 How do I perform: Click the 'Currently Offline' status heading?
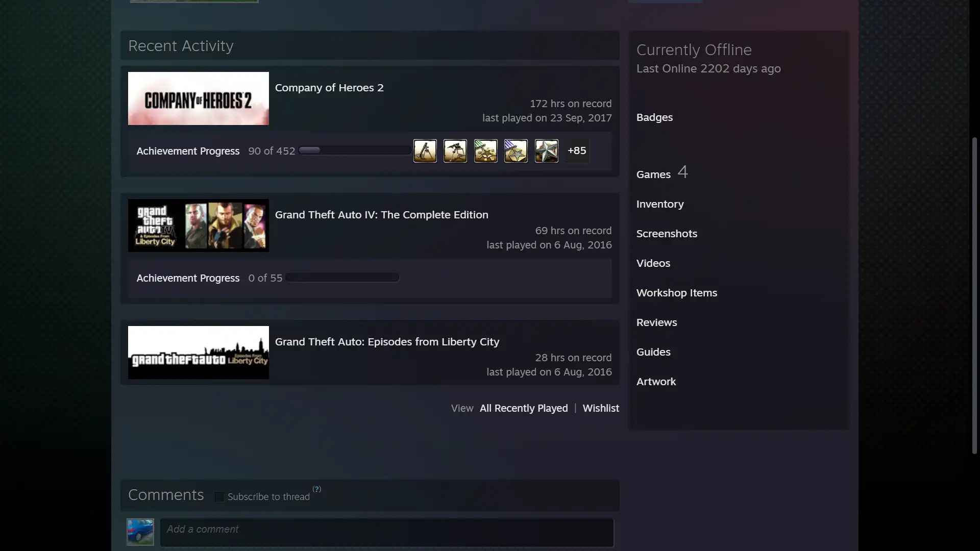point(694,49)
